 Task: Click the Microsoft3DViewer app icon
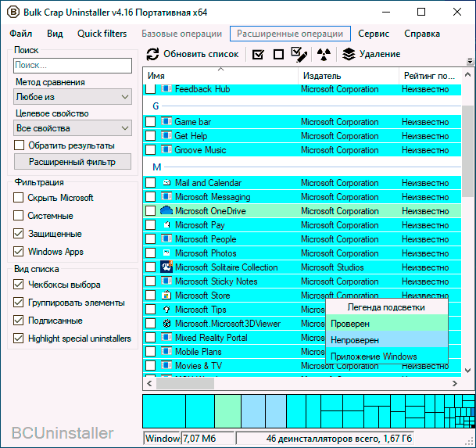pyautogui.click(x=166, y=324)
